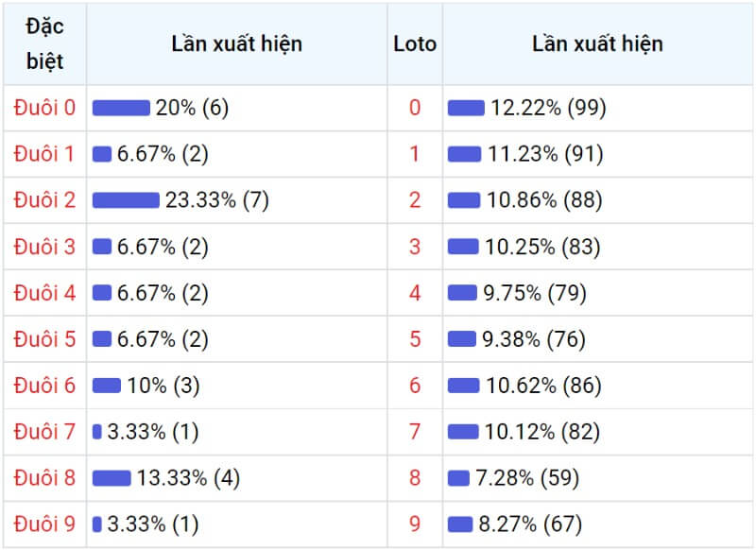Image resolution: width=756 pixels, height=550 pixels.
Task: Click the bar for Loto 0 at 12.22%
Action: [466, 108]
